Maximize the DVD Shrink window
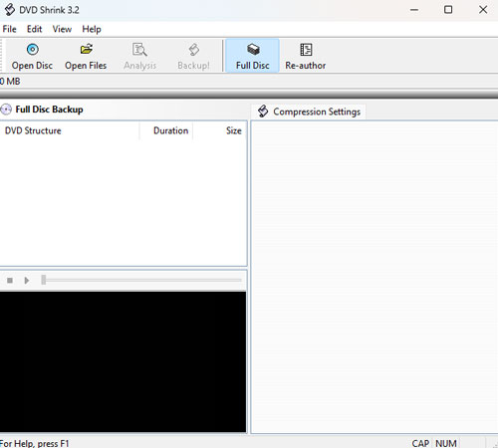 tap(448, 10)
